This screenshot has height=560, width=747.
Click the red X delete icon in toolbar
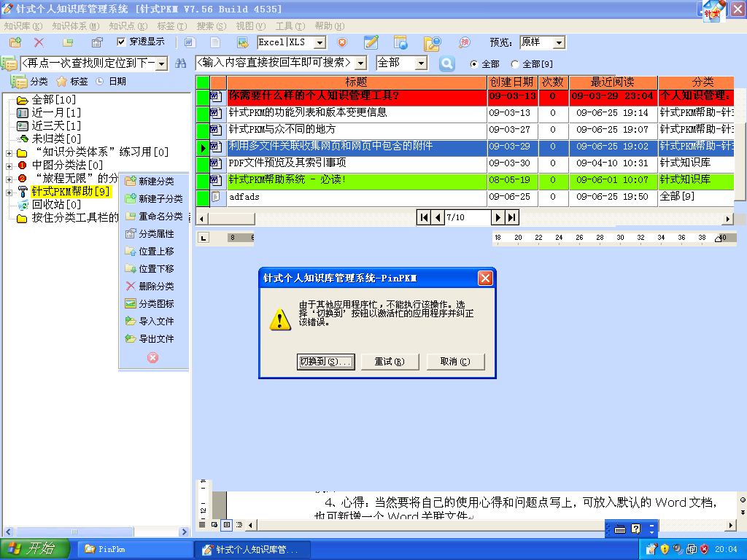[39, 43]
